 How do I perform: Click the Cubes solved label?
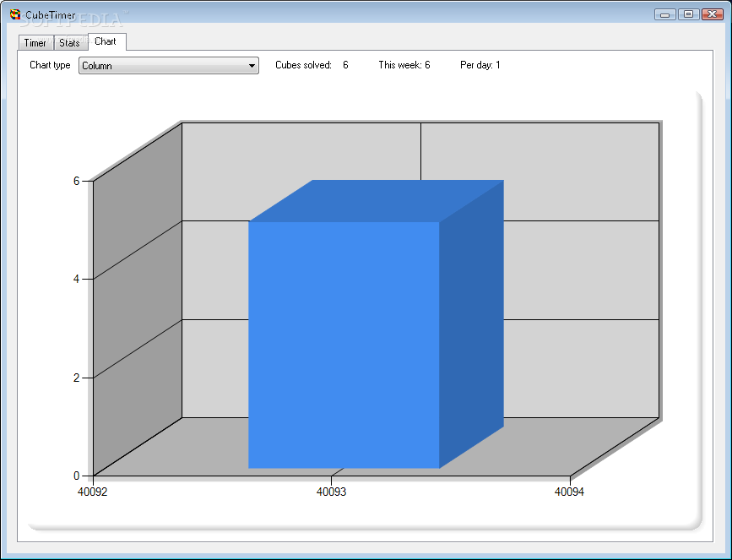click(x=303, y=65)
